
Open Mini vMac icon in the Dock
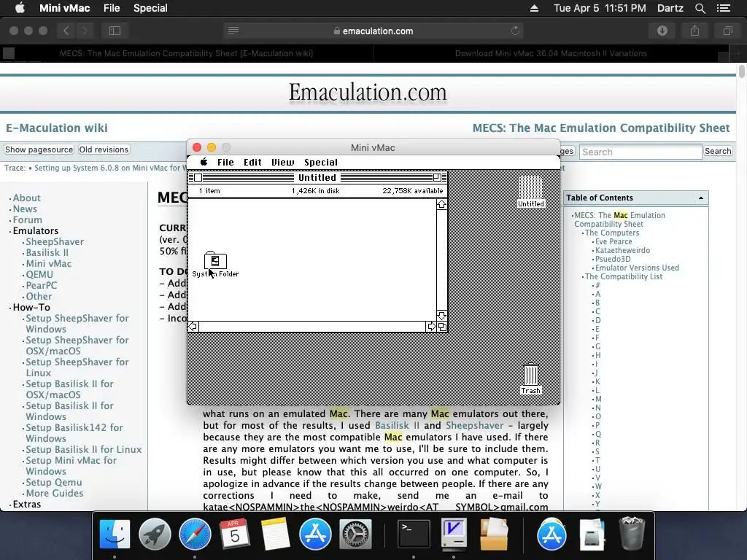454,533
